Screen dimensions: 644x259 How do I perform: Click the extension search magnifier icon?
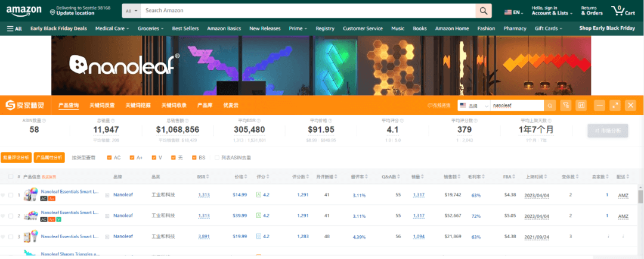point(550,105)
